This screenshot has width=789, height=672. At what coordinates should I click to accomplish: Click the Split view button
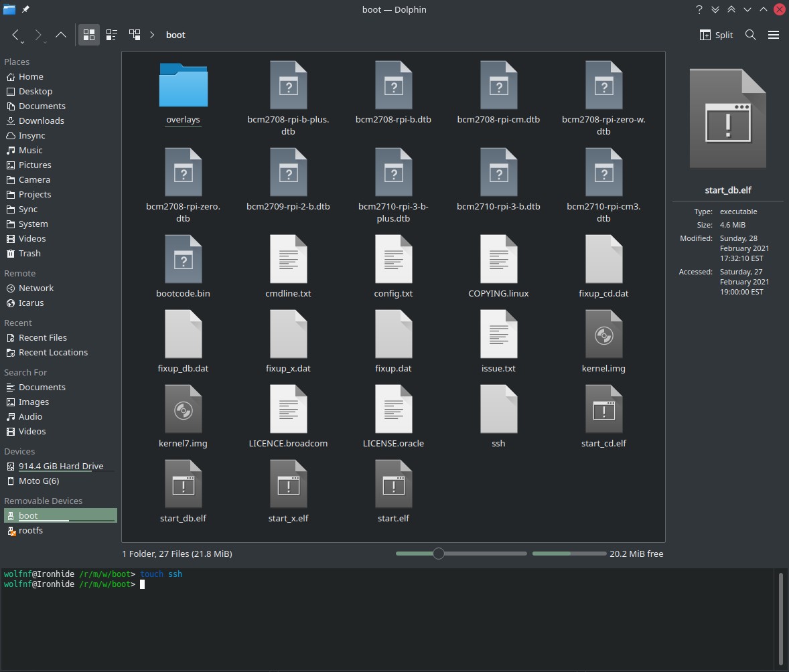tap(716, 35)
